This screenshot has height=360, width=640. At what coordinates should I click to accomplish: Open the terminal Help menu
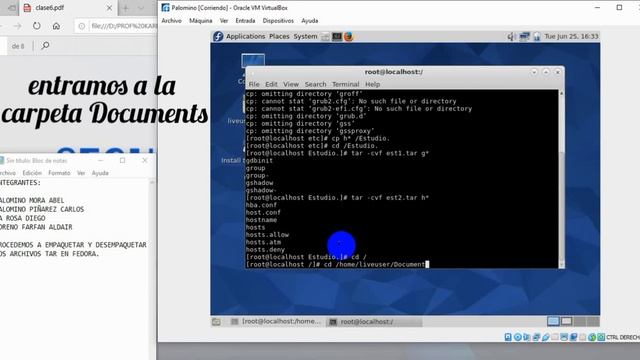pos(372,84)
